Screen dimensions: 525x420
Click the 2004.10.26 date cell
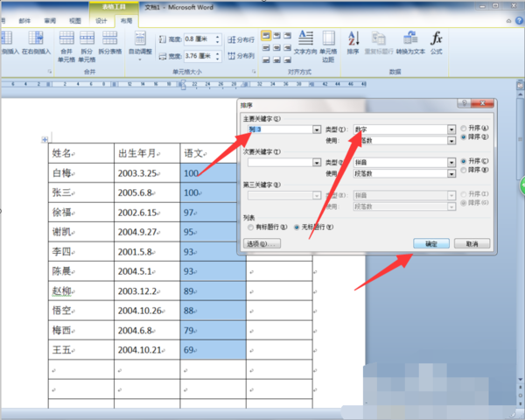pyautogui.click(x=147, y=311)
